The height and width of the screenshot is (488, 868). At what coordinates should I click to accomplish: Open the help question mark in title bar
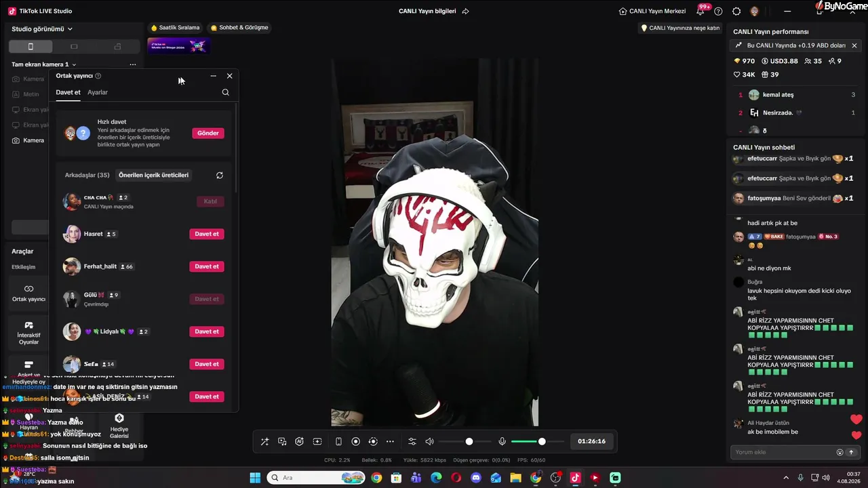718,11
